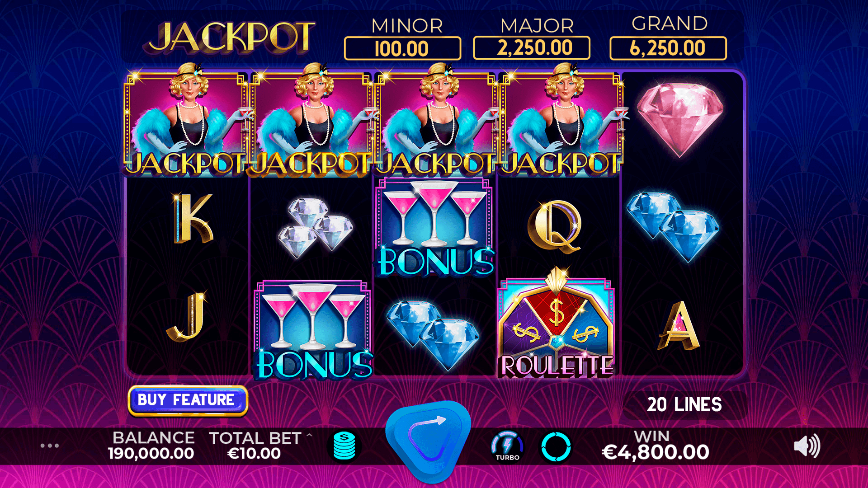Open the autoplay circular arrows icon
The height and width of the screenshot is (488, 868).
556,447
